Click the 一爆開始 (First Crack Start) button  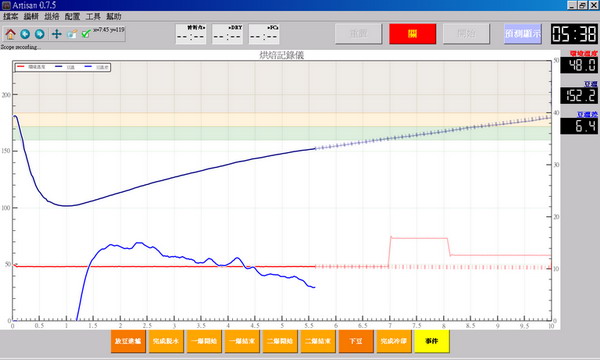pyautogui.click(x=204, y=341)
